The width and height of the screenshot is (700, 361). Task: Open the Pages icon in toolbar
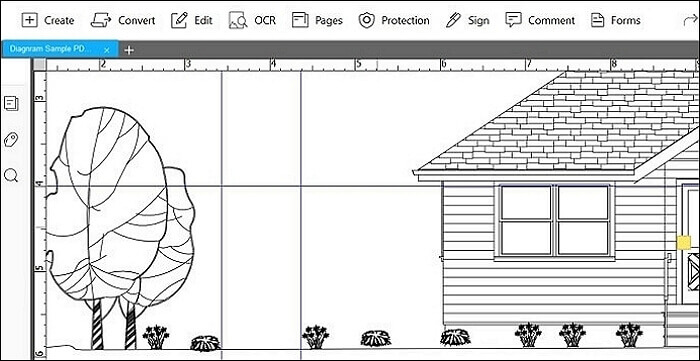tap(300, 20)
